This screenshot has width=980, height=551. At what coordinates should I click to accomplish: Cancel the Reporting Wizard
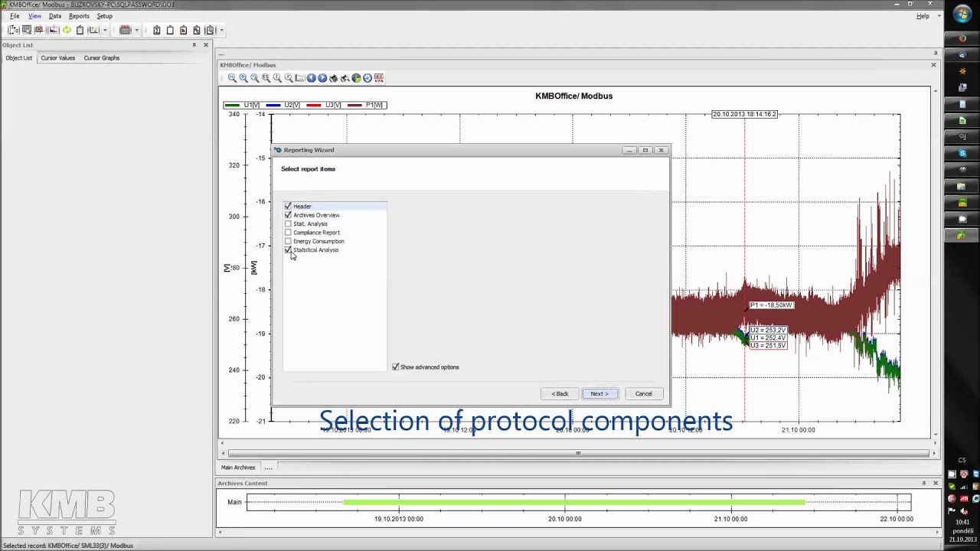click(643, 394)
